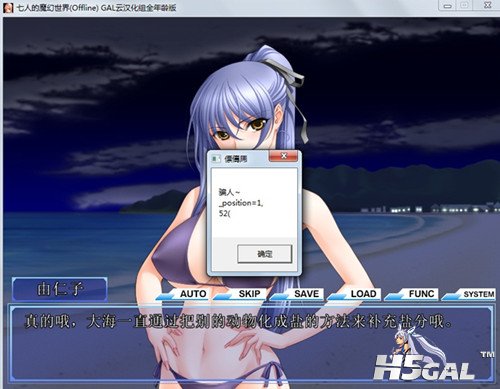
Task: Click the '52(' text in the dialog
Action: [225, 213]
